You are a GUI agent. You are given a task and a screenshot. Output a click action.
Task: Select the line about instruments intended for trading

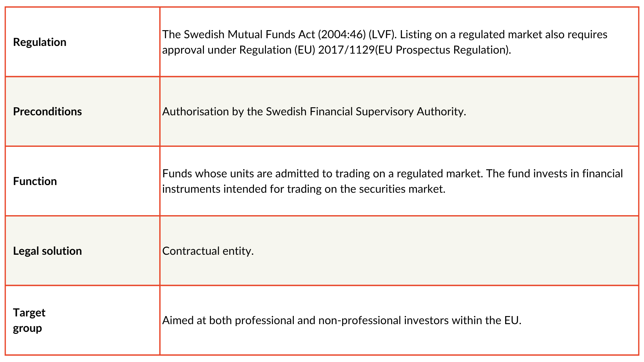[x=304, y=189]
